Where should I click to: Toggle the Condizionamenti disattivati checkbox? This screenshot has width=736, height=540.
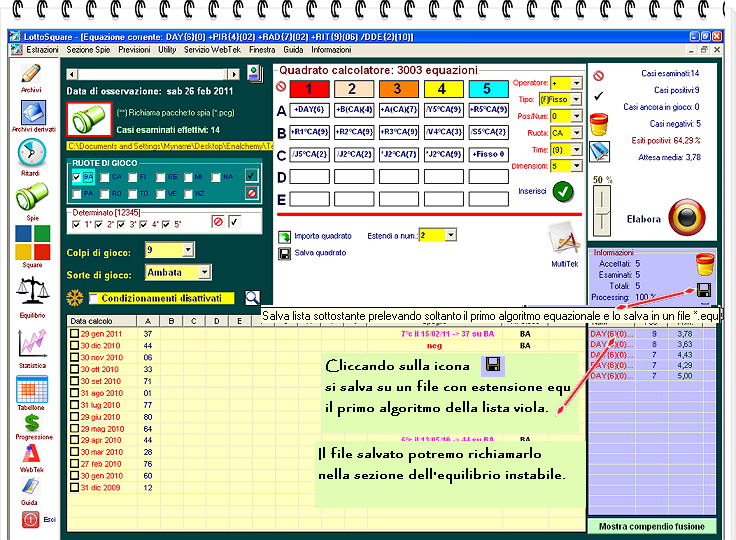93,298
